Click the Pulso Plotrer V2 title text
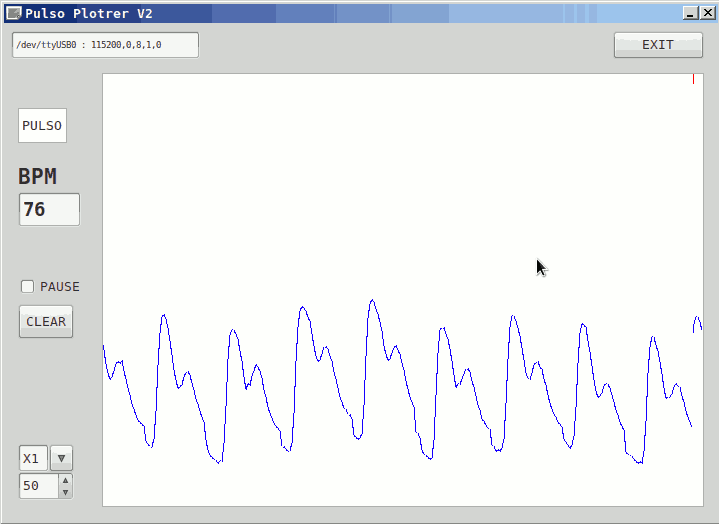Screen dimensions: 719x524 [88, 14]
